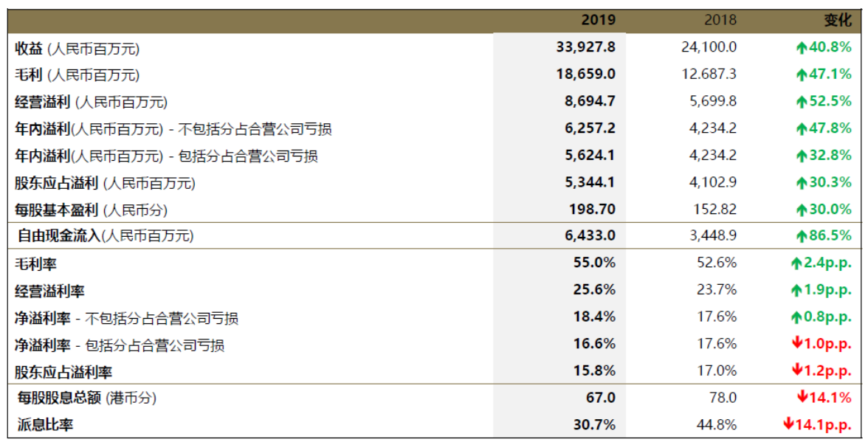This screenshot has width=868, height=442.
Task: Click the red arrow next to 1.0p.p.
Action: coord(796,344)
